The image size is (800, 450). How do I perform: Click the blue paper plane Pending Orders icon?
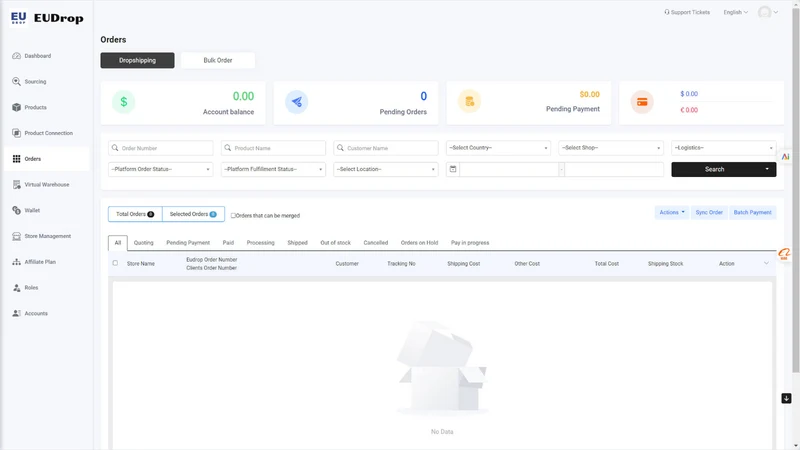click(x=296, y=102)
